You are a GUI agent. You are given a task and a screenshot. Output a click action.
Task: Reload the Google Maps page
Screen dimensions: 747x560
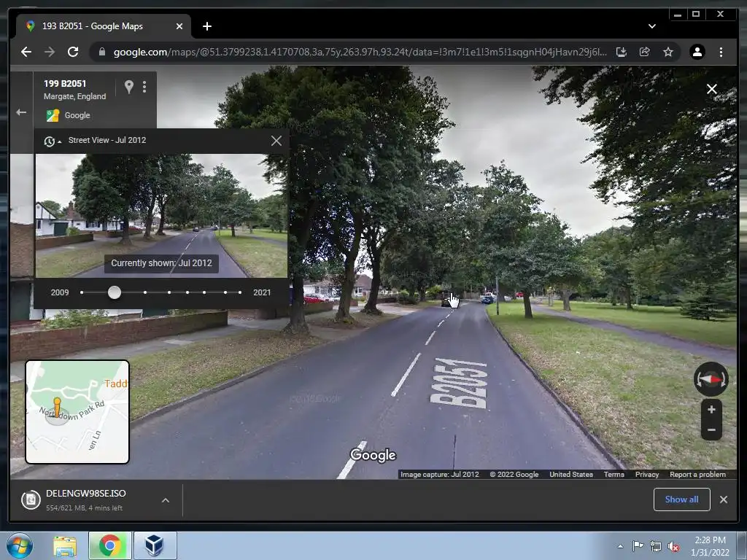click(x=73, y=52)
